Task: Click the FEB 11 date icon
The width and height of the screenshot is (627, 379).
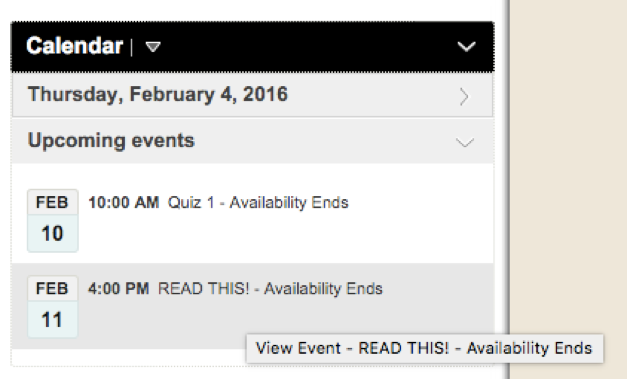Action: 53,307
